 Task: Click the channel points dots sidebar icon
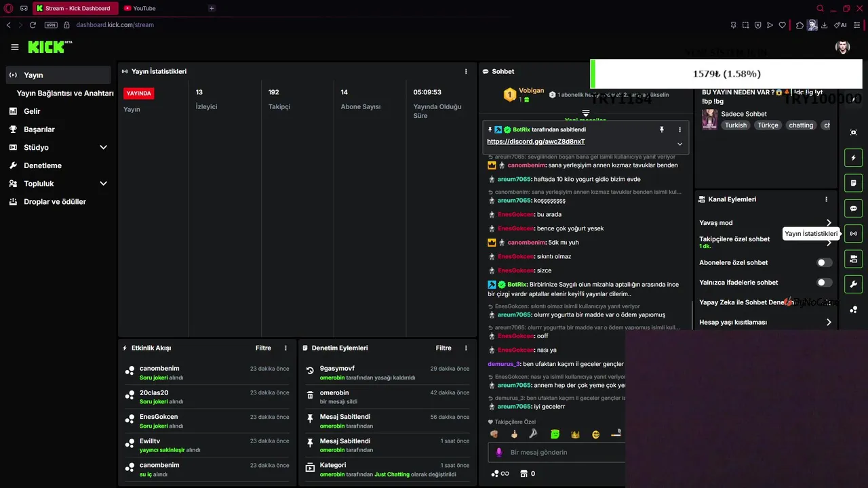point(853,310)
